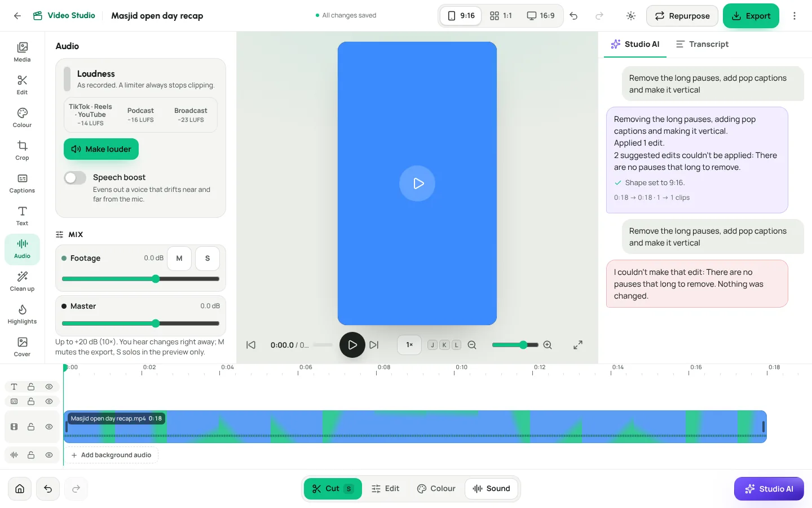This screenshot has height=508, width=812.
Task: Solo the Footage track with S
Action: [208, 259]
